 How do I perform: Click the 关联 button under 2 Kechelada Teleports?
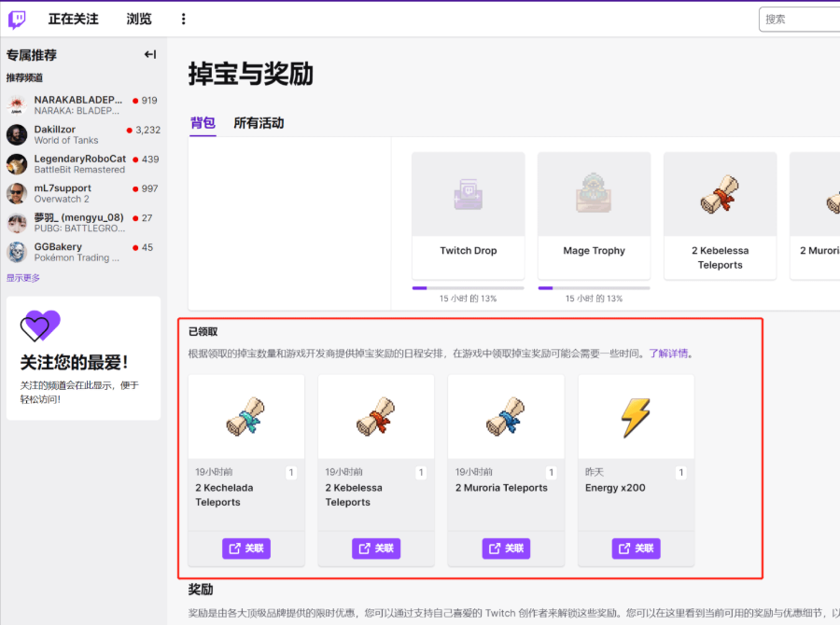[x=245, y=549]
